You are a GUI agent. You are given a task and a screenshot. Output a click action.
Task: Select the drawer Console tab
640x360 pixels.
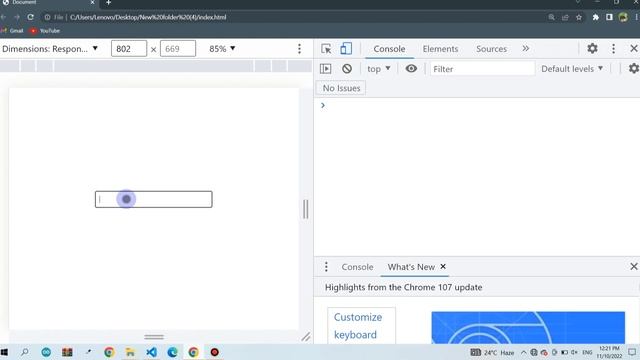[357, 267]
